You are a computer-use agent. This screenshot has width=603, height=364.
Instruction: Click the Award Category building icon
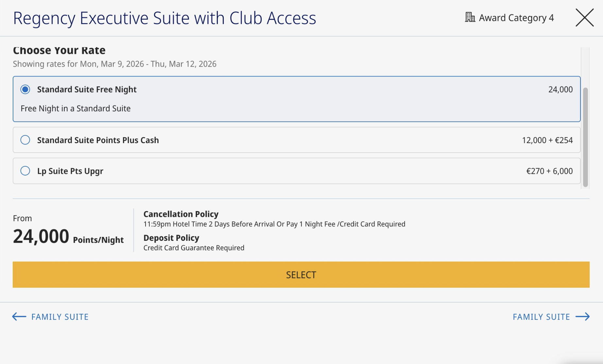pos(470,17)
